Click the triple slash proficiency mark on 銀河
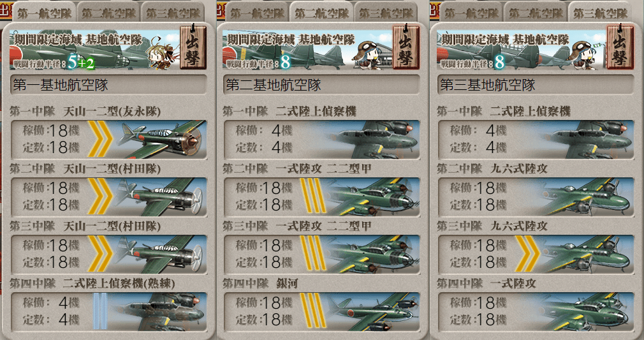The height and width of the screenshot is (340, 644). pos(313,311)
